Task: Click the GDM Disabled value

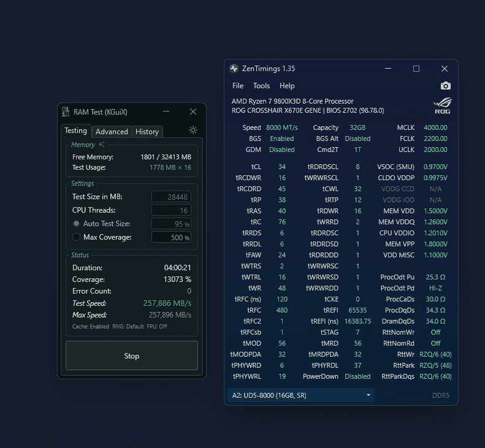Action: (282, 150)
